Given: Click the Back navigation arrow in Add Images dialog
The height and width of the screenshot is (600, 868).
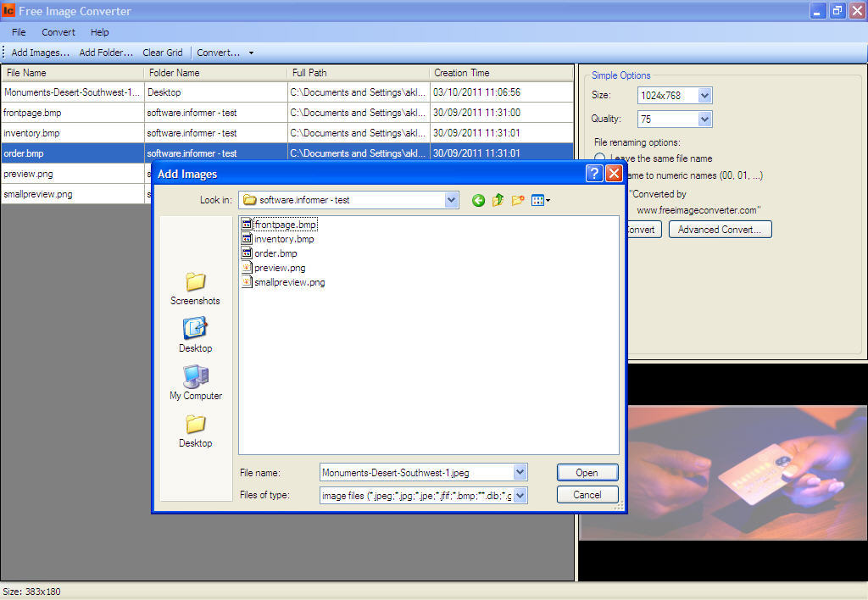Looking at the screenshot, I should 478,200.
